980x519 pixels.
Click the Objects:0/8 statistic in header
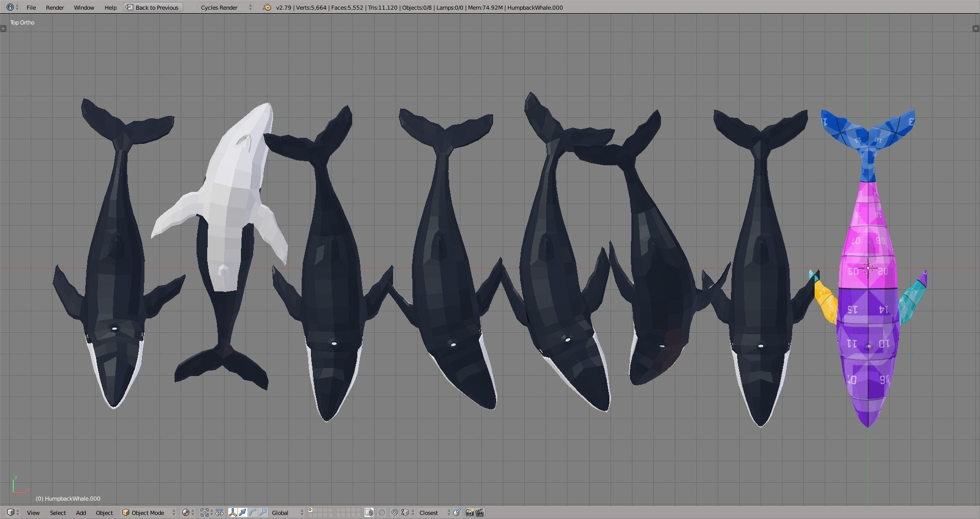click(x=417, y=8)
